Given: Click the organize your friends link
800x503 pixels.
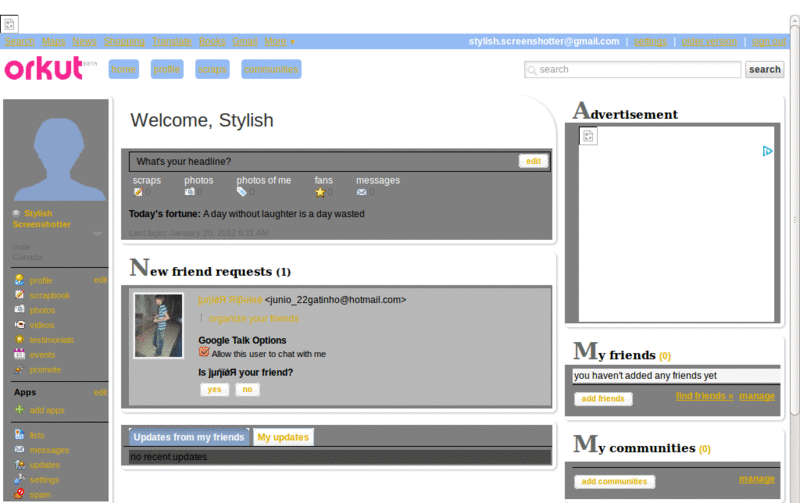Looking at the screenshot, I should [254, 318].
